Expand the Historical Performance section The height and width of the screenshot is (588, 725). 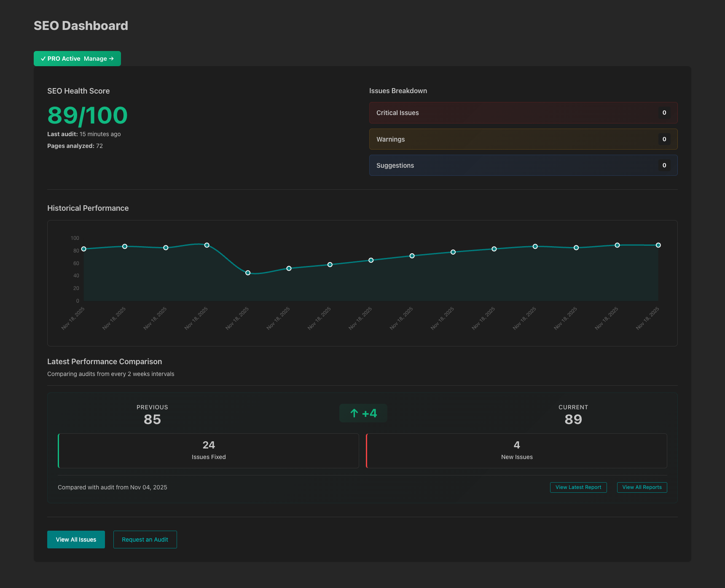pos(88,208)
